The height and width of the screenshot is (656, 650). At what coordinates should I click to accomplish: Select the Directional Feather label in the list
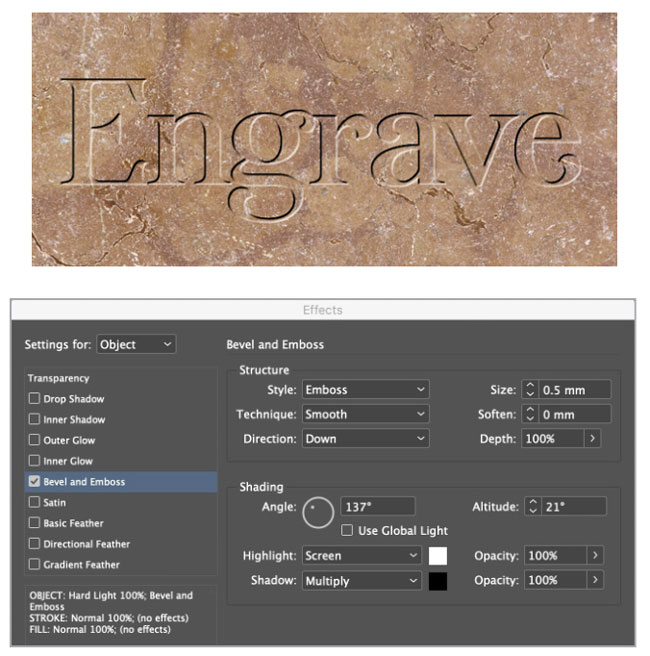[87, 544]
